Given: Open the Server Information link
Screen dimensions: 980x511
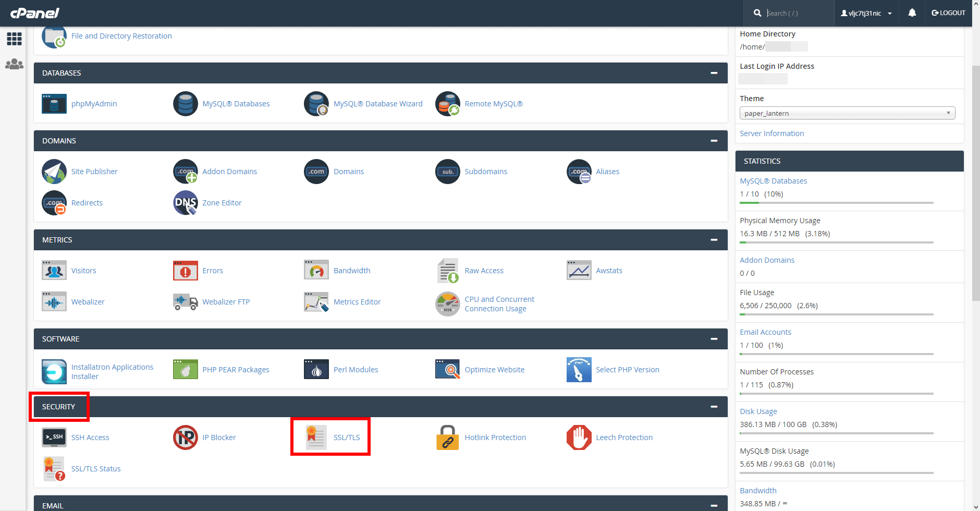Looking at the screenshot, I should [x=772, y=133].
